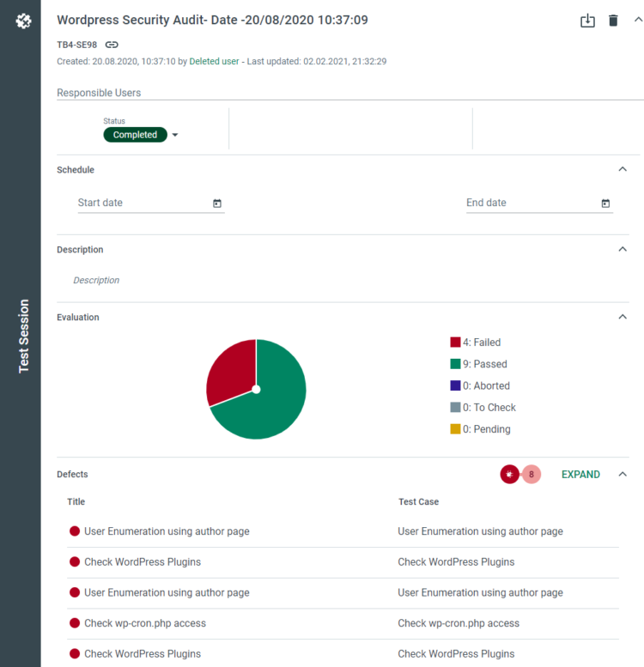Edit the Description text placeholder
Viewport: 644px width, 667px height.
click(x=96, y=281)
